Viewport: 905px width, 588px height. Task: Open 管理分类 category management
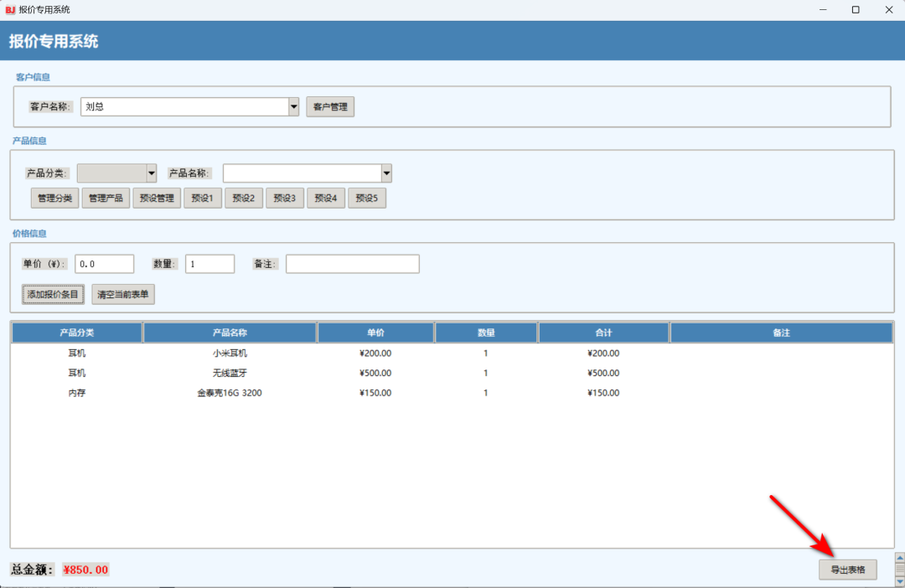55,199
